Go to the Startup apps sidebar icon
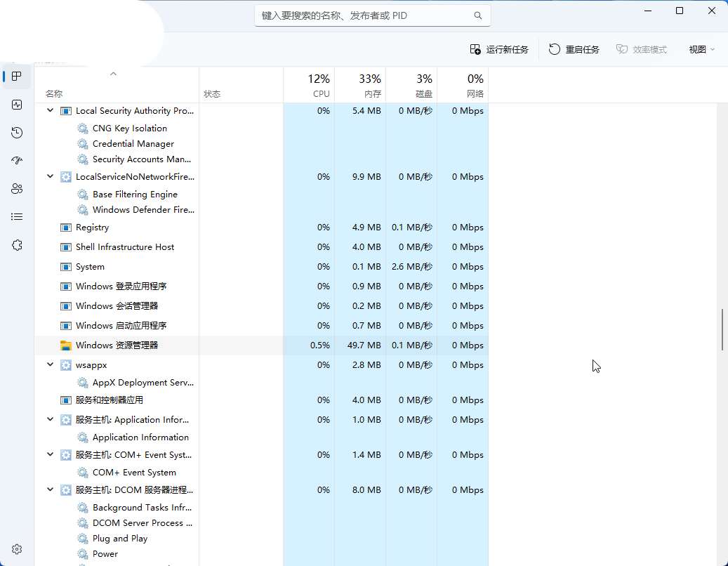This screenshot has width=728, height=566. pos(17,161)
